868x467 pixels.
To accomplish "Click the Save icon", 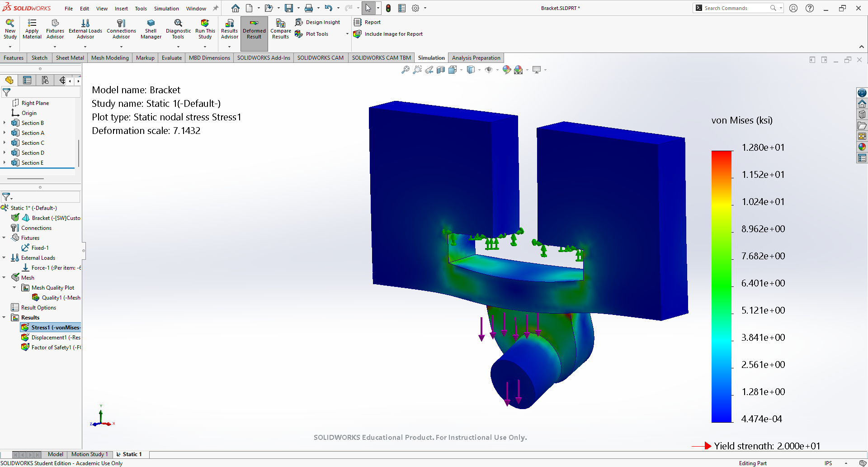I will [x=288, y=8].
